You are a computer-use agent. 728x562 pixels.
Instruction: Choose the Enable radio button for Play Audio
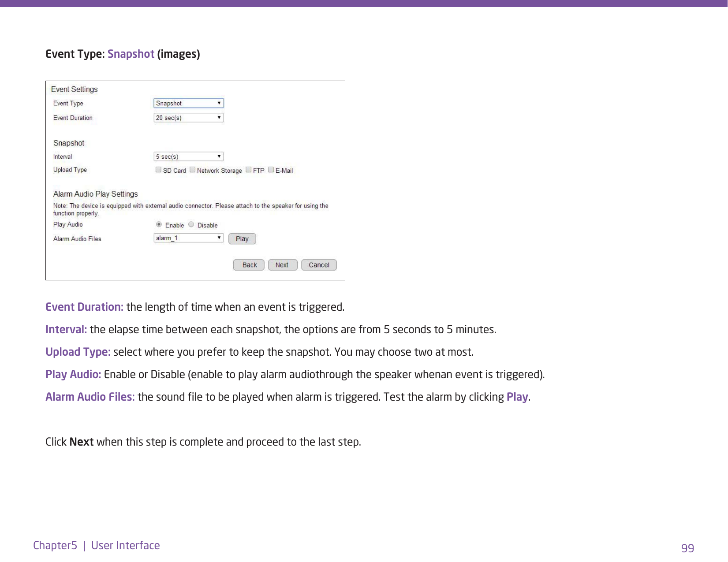(159, 224)
